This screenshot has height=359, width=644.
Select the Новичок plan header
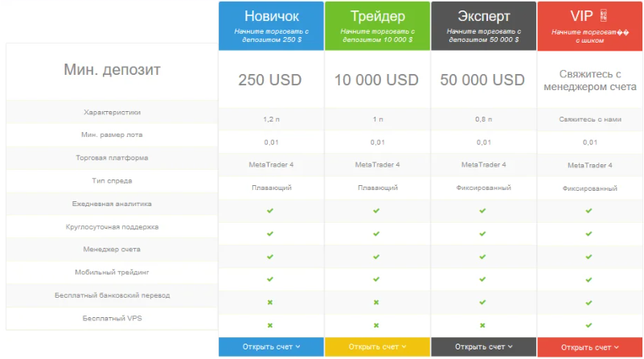[x=271, y=16]
